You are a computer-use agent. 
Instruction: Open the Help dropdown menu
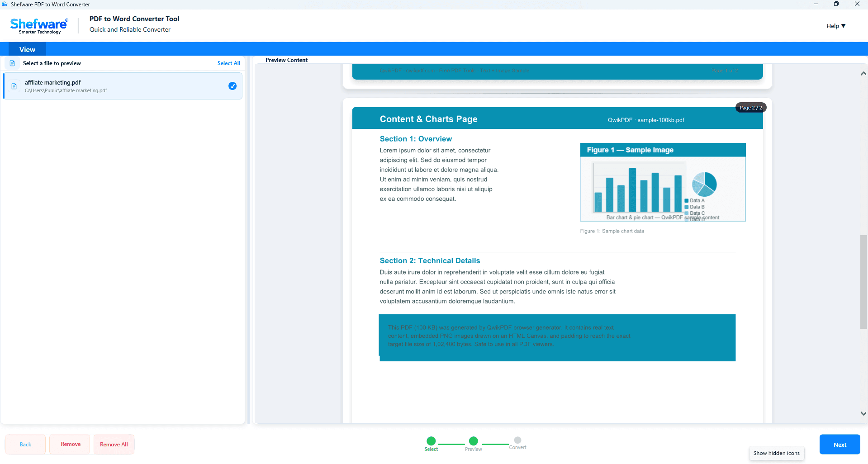[836, 26]
